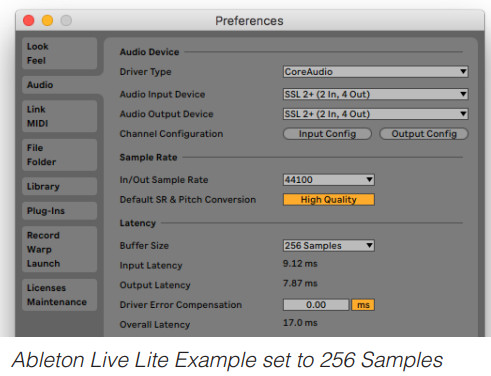Toggle the High Quality conversion button
This screenshot has width=491, height=376.
pos(329,200)
